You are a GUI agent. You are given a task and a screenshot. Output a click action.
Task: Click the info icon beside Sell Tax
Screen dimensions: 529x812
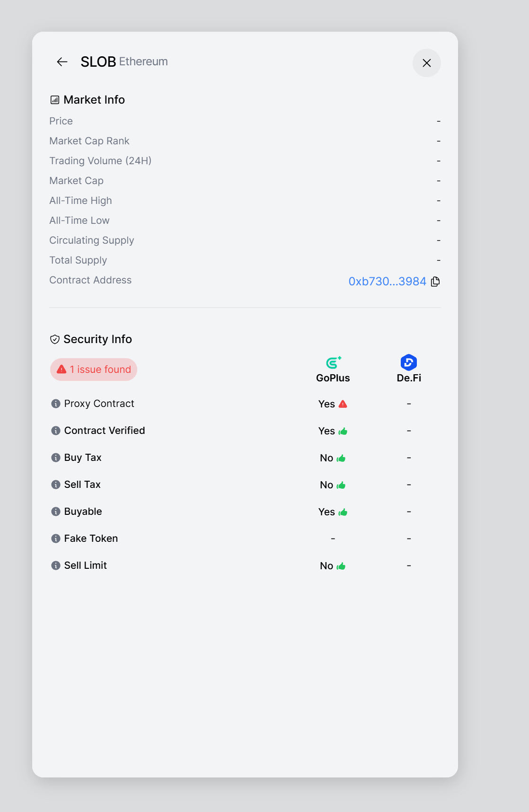(x=56, y=485)
